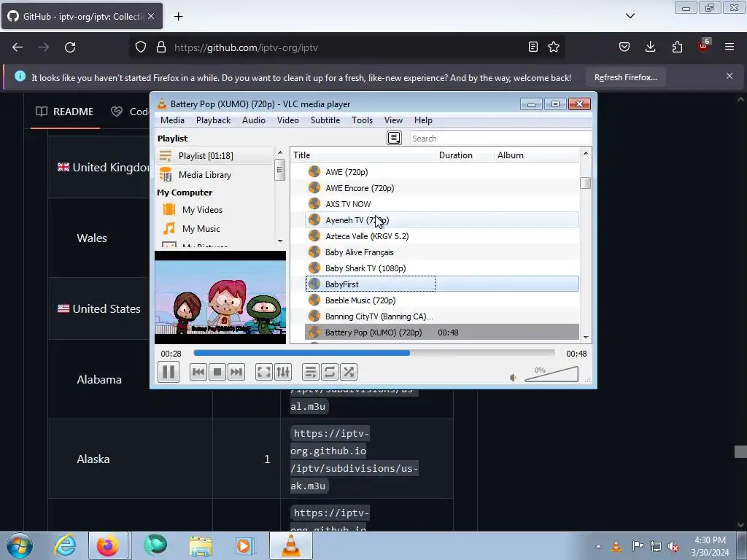Open Firefox new tab
Image resolution: width=747 pixels, height=560 pixels.
point(178,17)
